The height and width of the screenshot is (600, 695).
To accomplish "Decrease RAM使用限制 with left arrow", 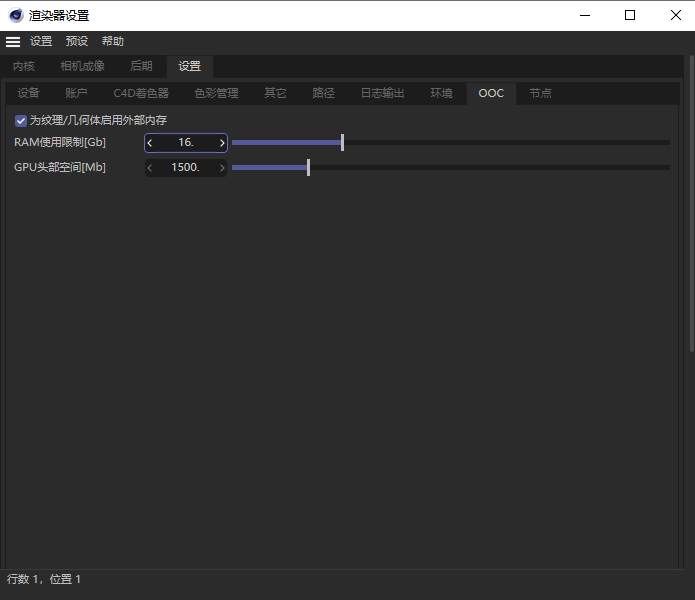I will pyautogui.click(x=150, y=143).
